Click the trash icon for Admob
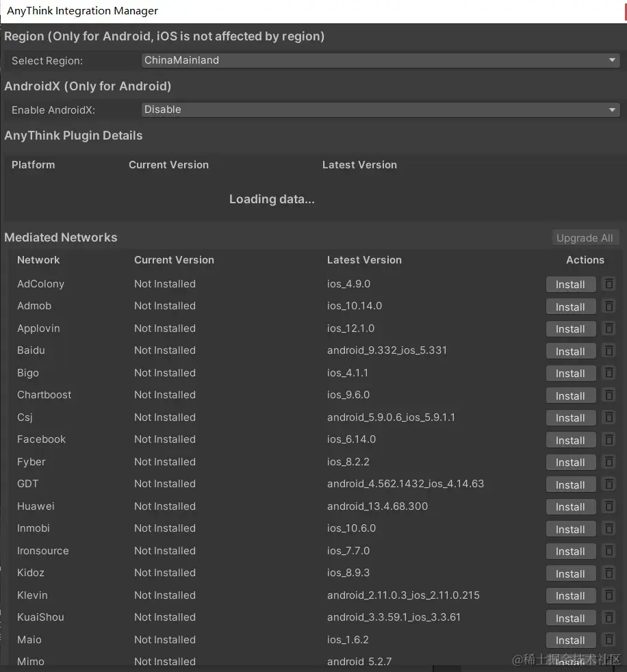The width and height of the screenshot is (627, 672). point(609,306)
